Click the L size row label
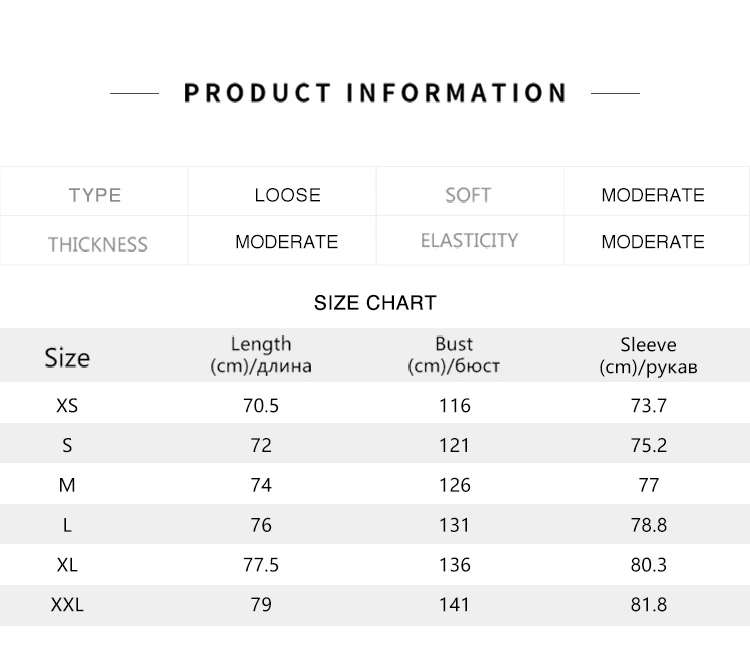Image resolution: width=750 pixels, height=653 pixels. pyautogui.click(x=67, y=525)
